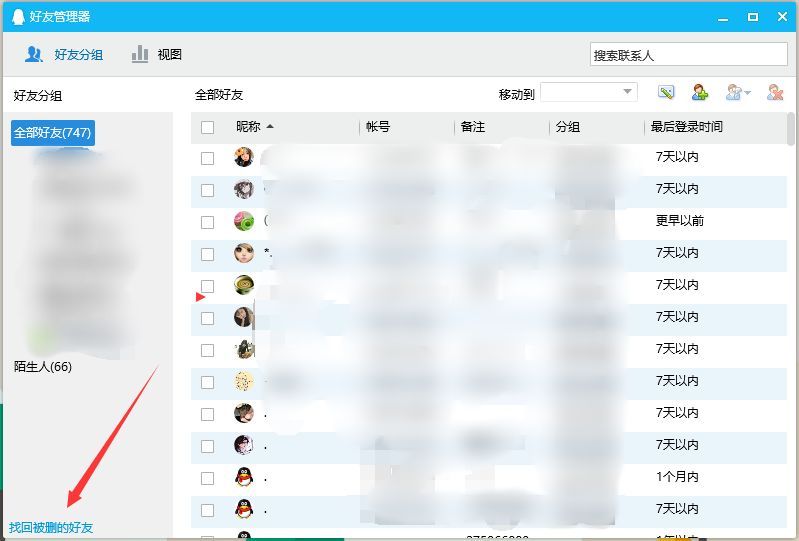This screenshot has height=541, width=799.
Task: Tick the select-all checkbox in header
Action: pos(207,127)
